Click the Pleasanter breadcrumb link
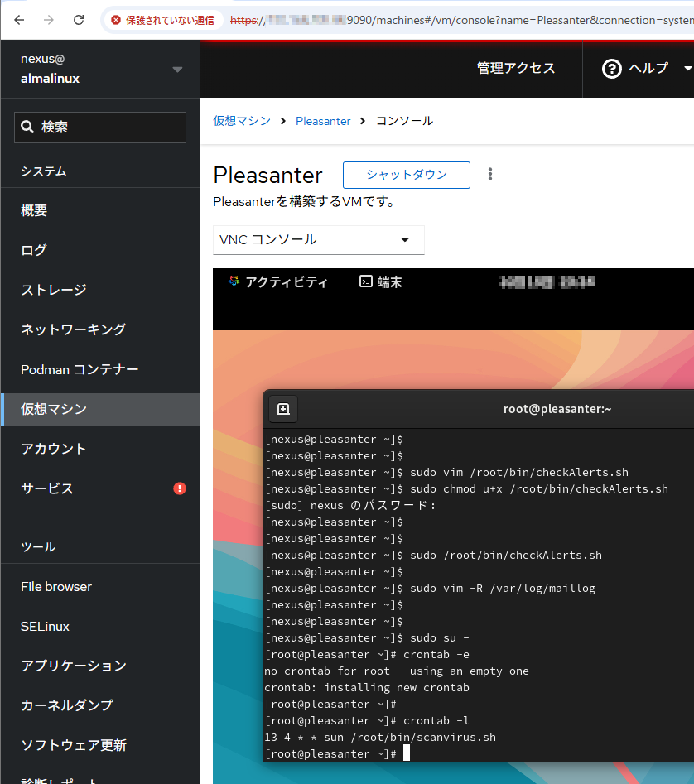Screen dimensions: 694x784 (x=323, y=121)
